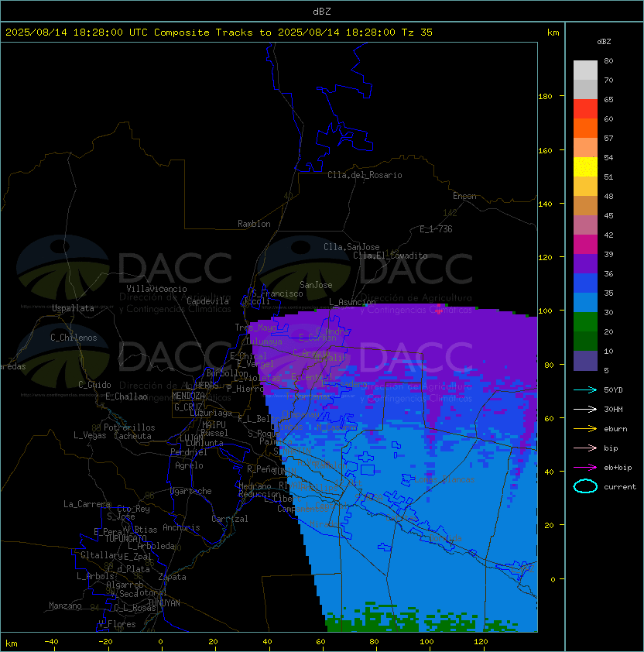Click the Ramblon place label
This screenshot has height=652, width=644.
[254, 224]
